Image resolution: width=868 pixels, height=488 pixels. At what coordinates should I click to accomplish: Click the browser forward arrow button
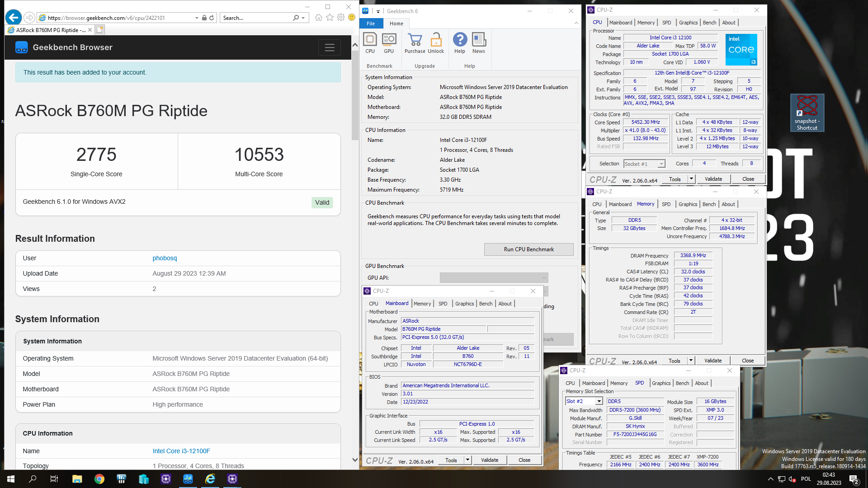click(29, 18)
